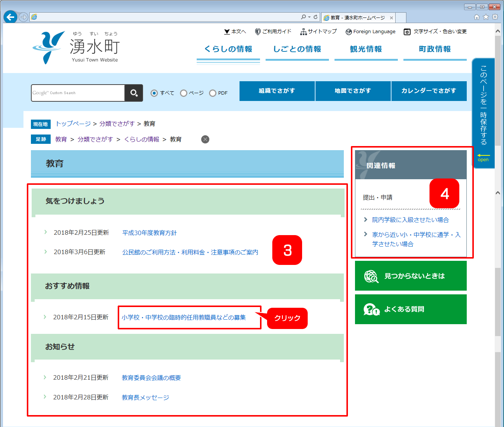
Task: Click the おすすめ情報 section heading
Action: coord(67,286)
